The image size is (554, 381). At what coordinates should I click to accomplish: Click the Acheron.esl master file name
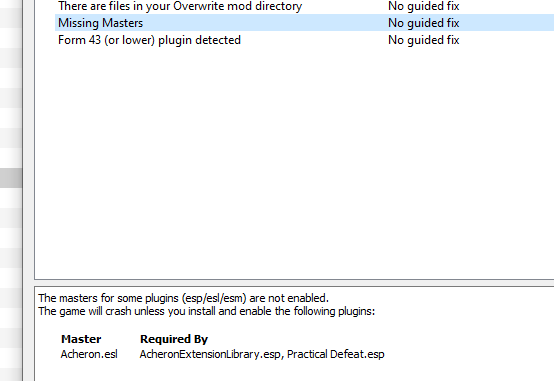pos(89,354)
